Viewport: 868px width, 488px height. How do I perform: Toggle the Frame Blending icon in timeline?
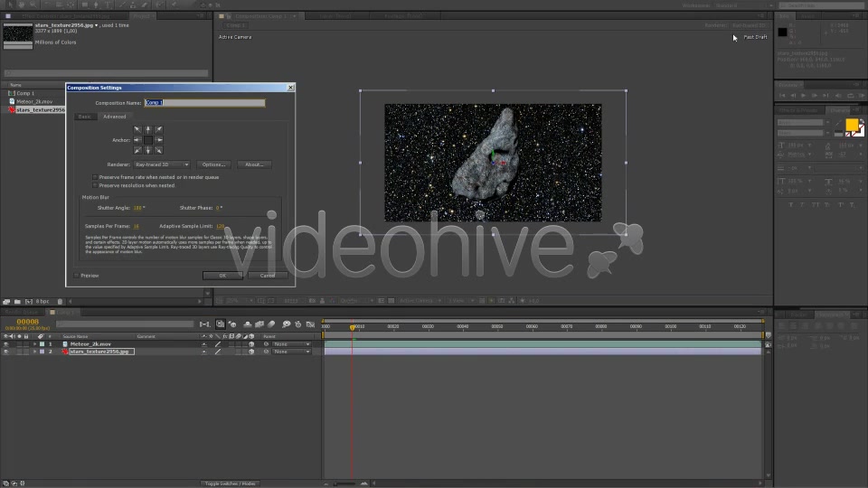[x=259, y=324]
